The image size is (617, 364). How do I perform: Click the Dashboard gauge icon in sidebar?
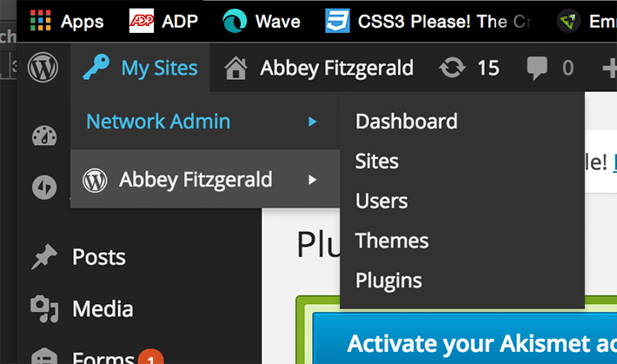(43, 137)
